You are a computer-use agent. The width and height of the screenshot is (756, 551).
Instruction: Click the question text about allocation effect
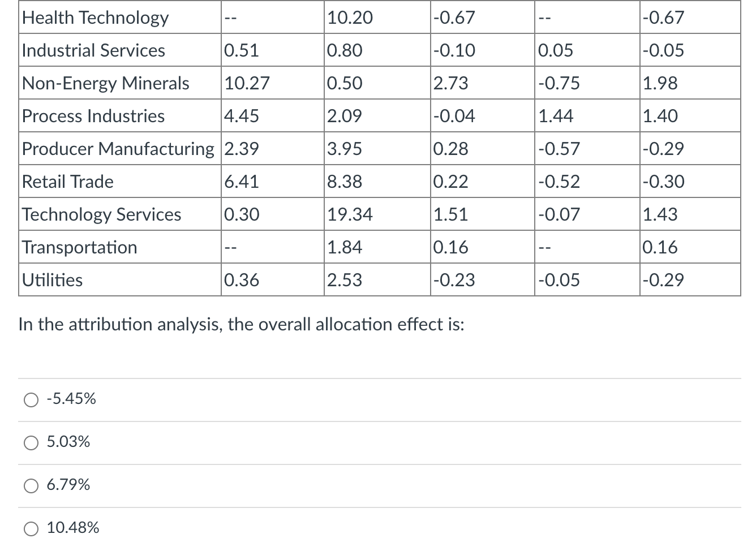point(240,324)
